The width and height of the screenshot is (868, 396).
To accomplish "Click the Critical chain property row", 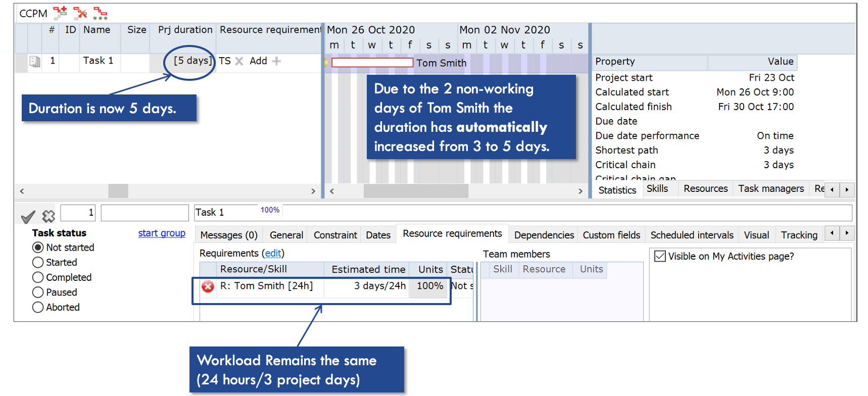I will 695,165.
